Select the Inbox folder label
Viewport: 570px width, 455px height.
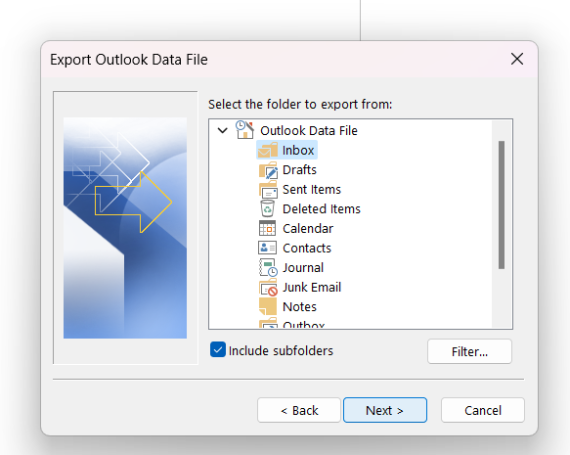click(298, 150)
